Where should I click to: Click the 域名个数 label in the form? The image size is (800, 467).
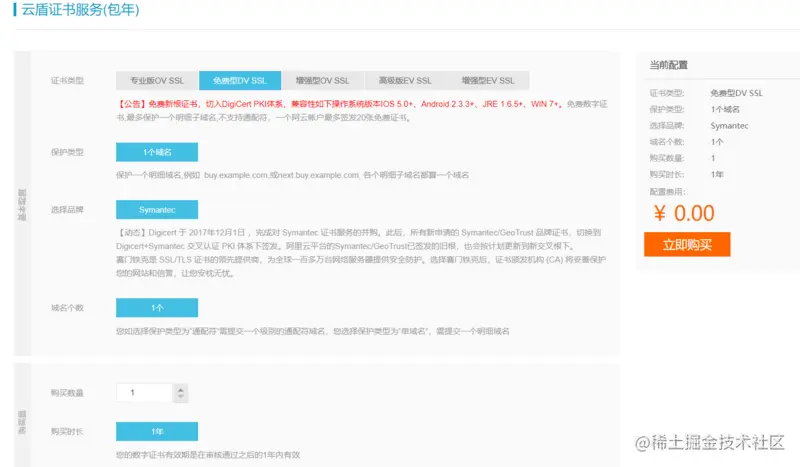[67, 308]
